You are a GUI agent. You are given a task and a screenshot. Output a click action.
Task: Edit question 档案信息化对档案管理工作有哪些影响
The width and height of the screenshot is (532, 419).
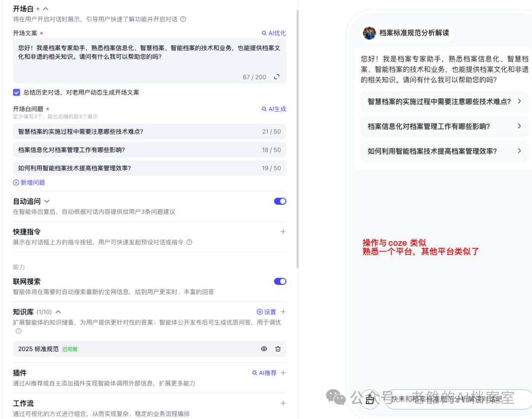coord(149,150)
